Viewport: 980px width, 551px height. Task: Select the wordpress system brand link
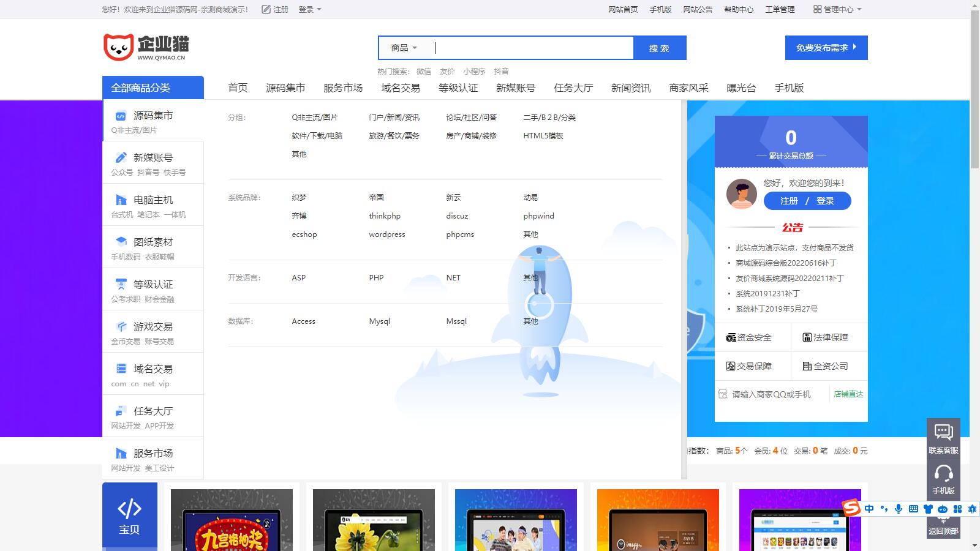click(x=386, y=234)
